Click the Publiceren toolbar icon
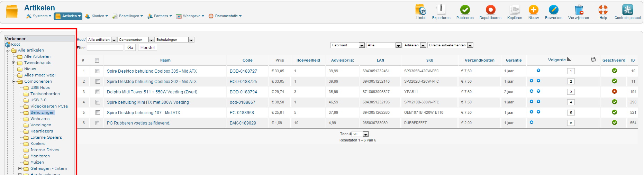The height and width of the screenshot is (175, 644). (465, 10)
